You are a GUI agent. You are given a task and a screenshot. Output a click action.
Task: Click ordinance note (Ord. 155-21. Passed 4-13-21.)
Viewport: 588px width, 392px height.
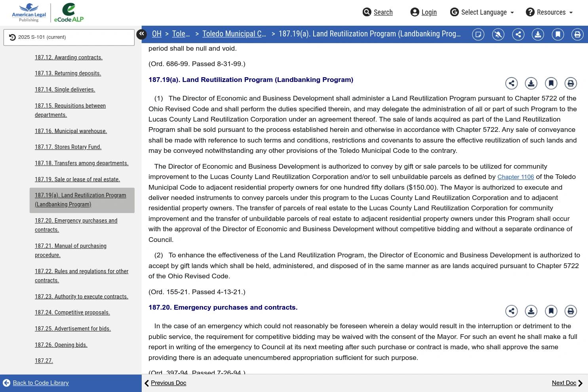click(197, 292)
